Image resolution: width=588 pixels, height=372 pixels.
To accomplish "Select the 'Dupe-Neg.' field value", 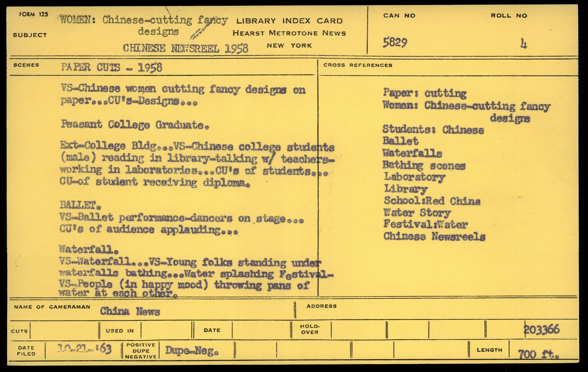I will [192, 351].
